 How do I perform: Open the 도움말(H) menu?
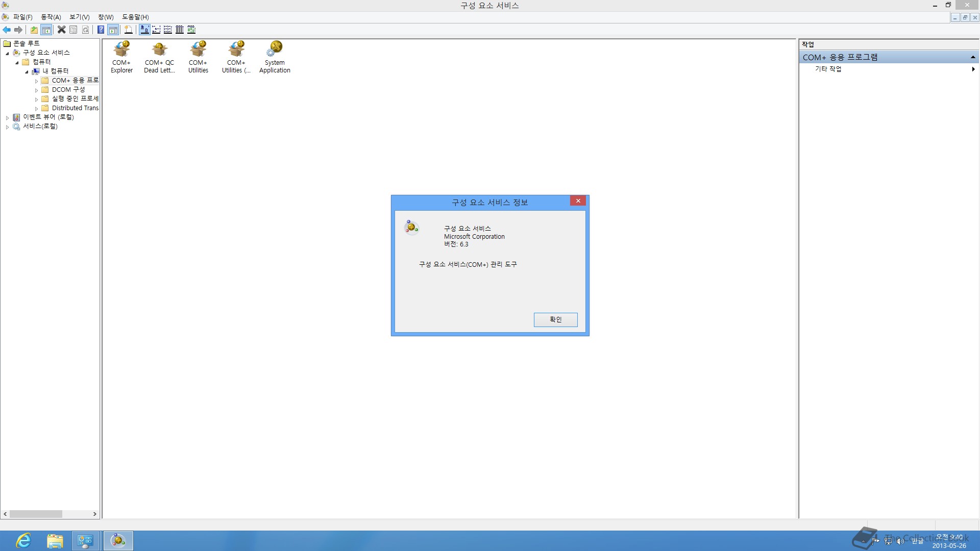click(x=135, y=17)
